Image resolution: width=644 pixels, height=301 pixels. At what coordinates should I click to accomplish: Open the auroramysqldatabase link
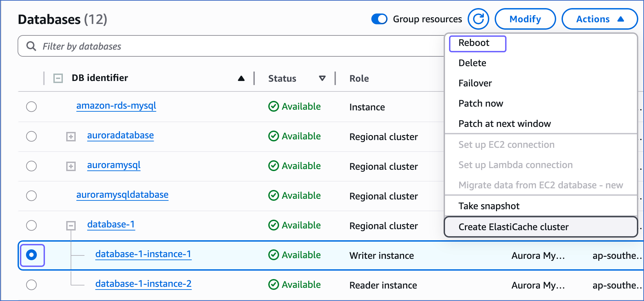pyautogui.click(x=122, y=195)
